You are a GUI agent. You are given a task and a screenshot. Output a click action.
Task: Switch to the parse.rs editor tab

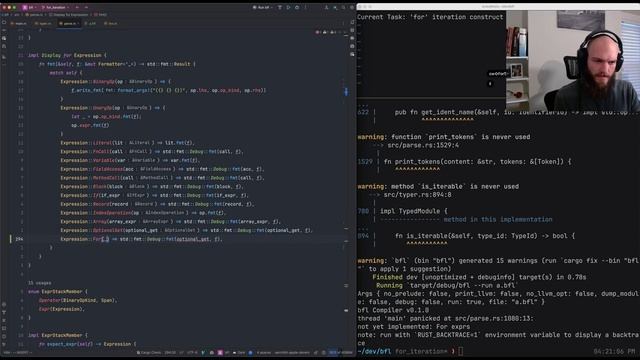coord(68,24)
